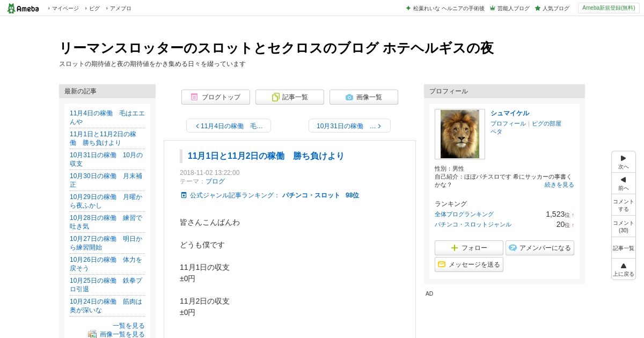
Task: Jump up with 上に戻る triangle icon
Action: 624,269
